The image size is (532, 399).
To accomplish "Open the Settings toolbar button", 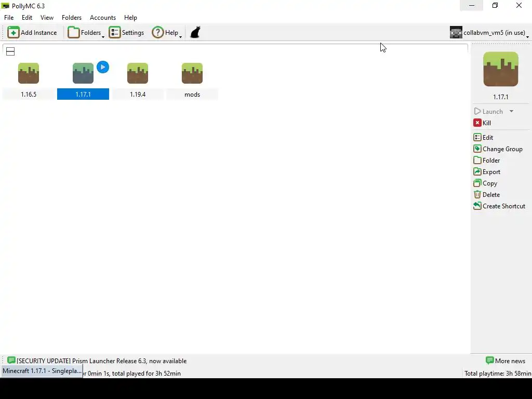I will 127,33.
